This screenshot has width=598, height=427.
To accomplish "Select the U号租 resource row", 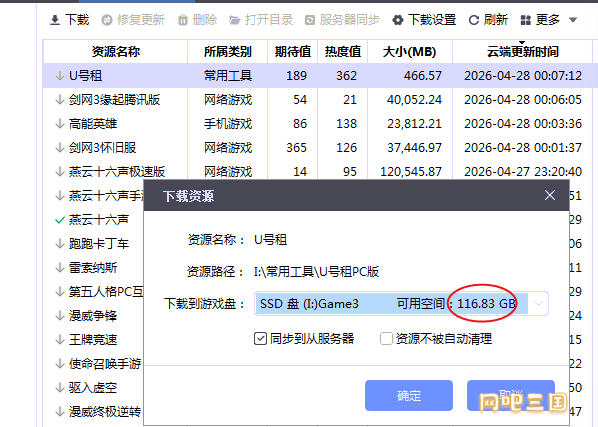I will 318,75.
